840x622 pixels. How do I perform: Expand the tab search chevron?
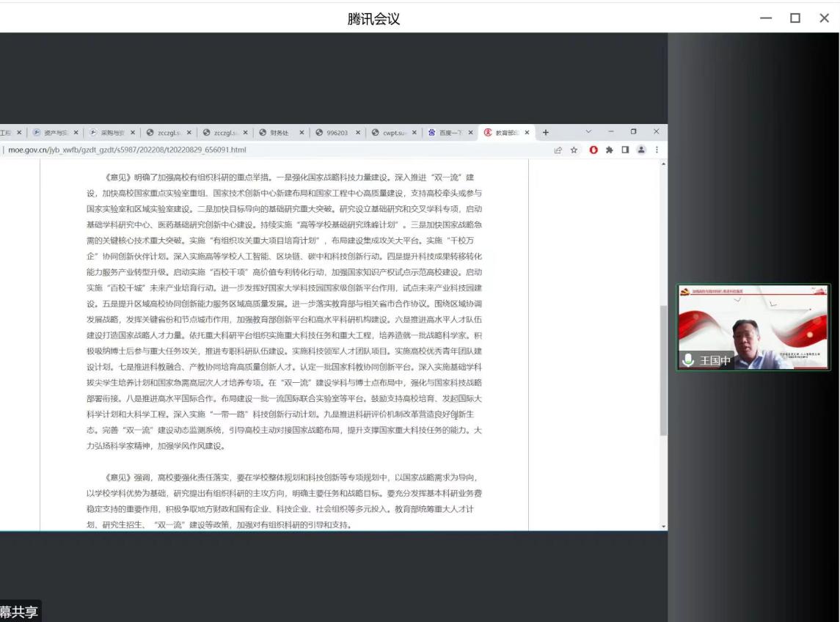tap(588, 132)
